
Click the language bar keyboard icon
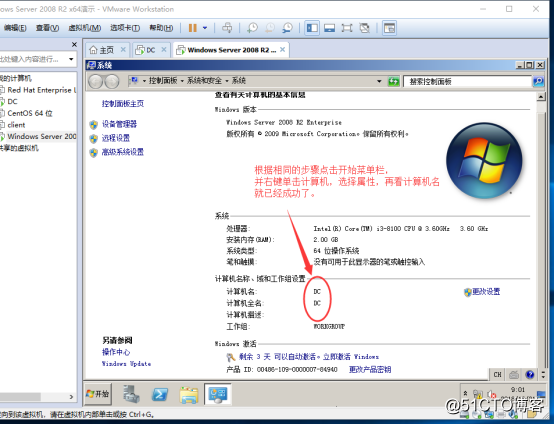pyautogui.click(x=514, y=374)
